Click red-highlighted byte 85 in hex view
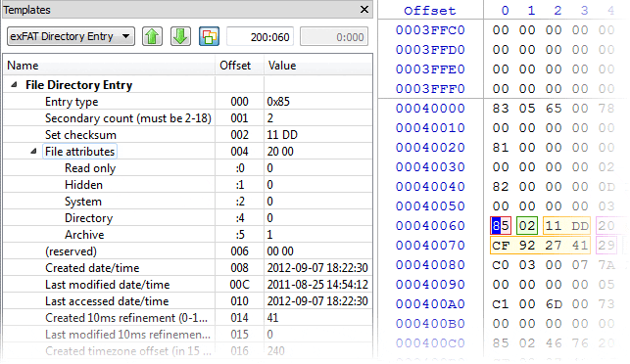This screenshot has height=364, width=630. coord(501,226)
